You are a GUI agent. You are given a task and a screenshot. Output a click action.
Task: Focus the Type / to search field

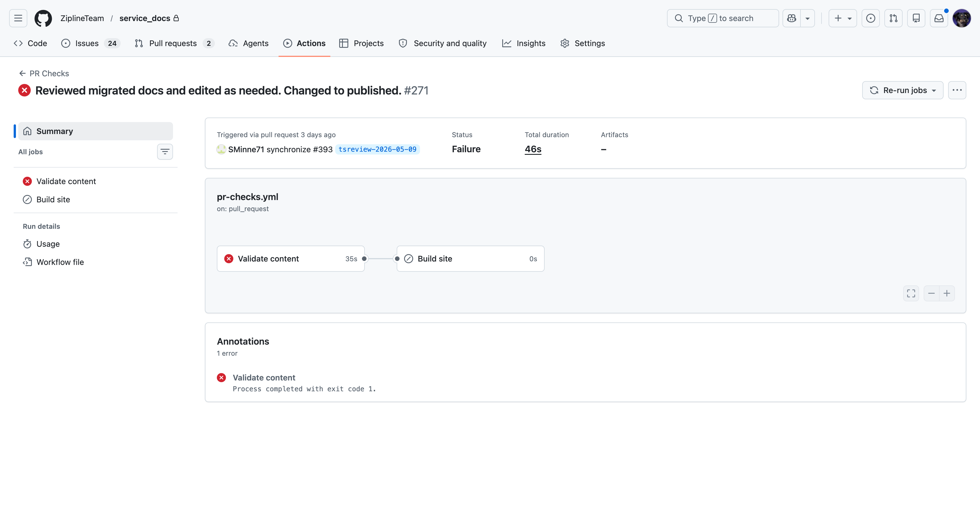pyautogui.click(x=723, y=18)
